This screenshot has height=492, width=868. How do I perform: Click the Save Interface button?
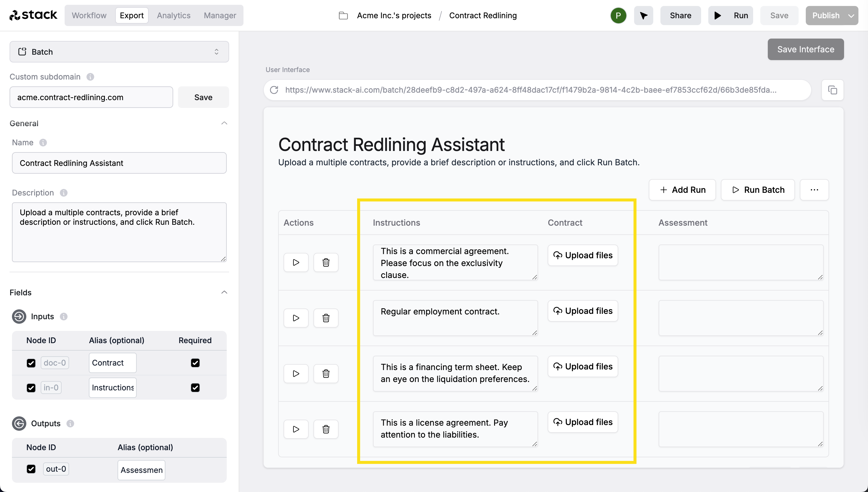[x=805, y=49]
